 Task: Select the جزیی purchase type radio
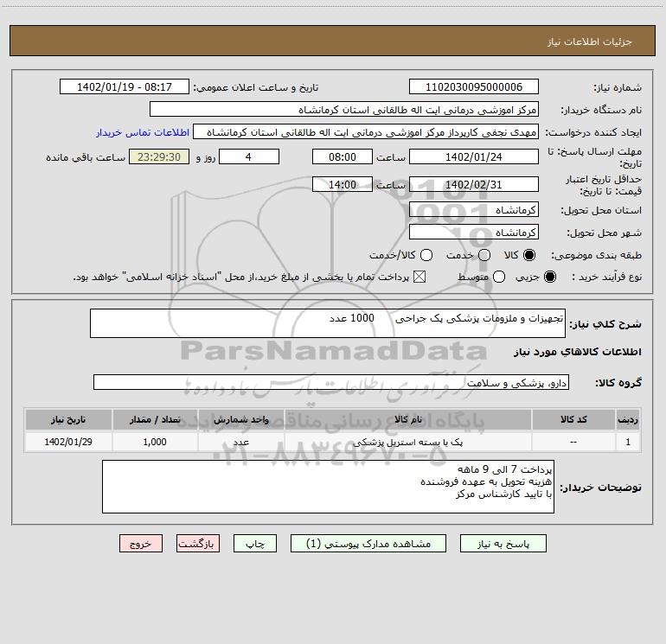549,277
